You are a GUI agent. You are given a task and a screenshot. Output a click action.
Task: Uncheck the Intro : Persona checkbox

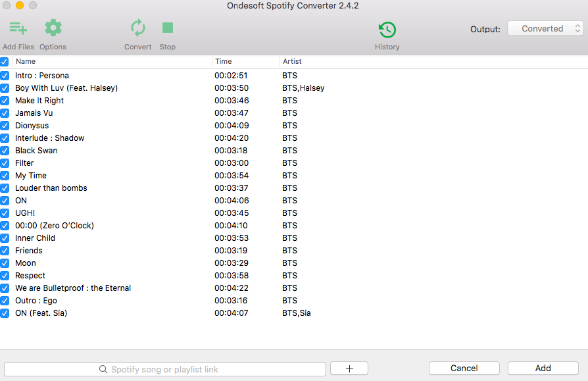5,76
